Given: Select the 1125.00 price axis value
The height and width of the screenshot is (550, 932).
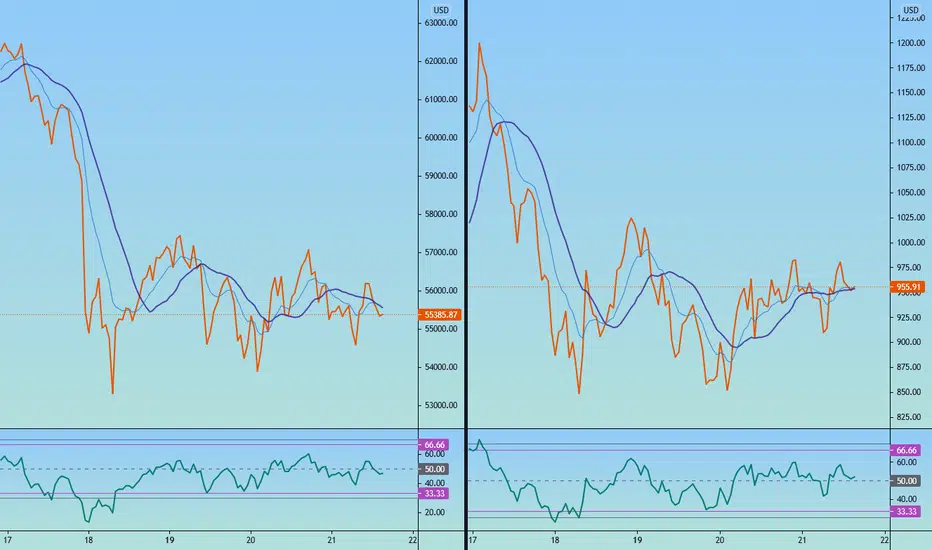Looking at the screenshot, I should [x=911, y=118].
